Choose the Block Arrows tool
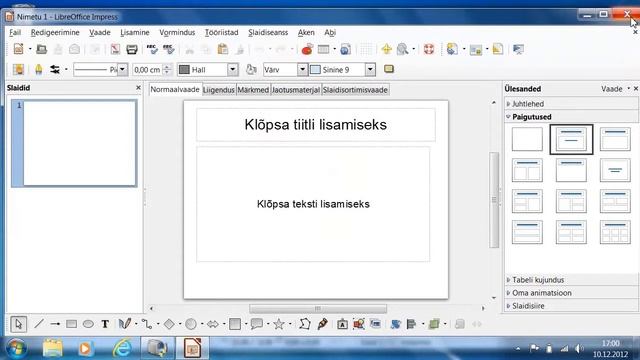Screen dimensions: 640x360 (213, 324)
